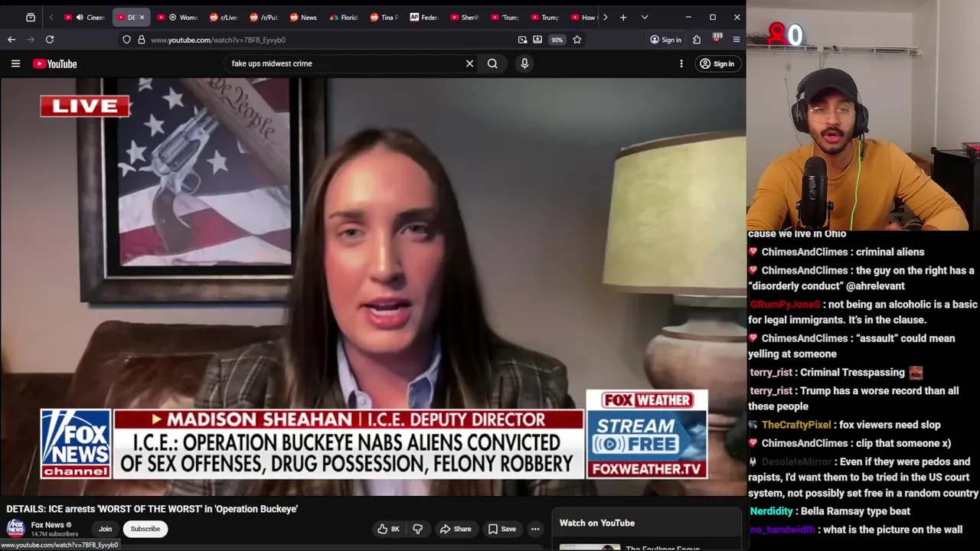This screenshot has height=551, width=980.
Task: Switch to the Woma tab
Action: tap(178, 17)
